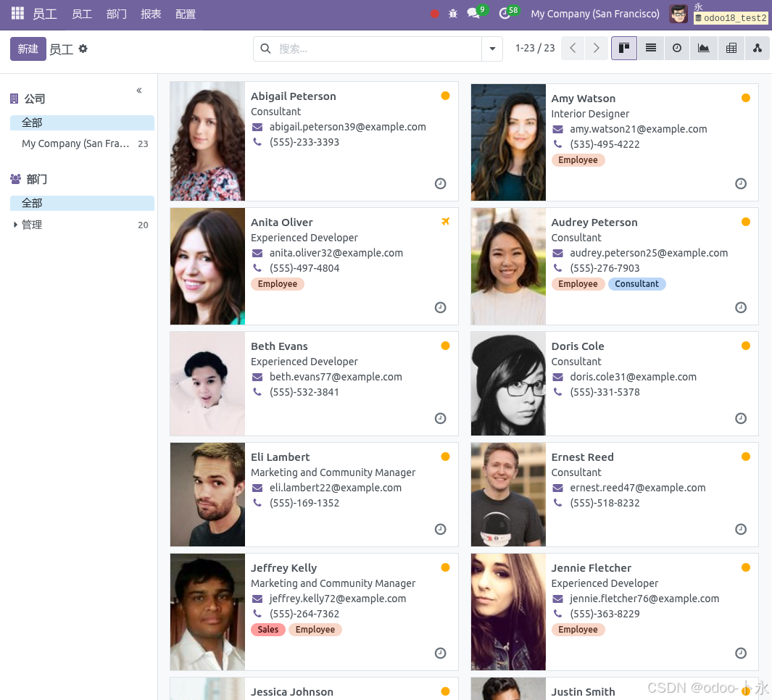Open the 员工 submenu in navbar

point(82,14)
